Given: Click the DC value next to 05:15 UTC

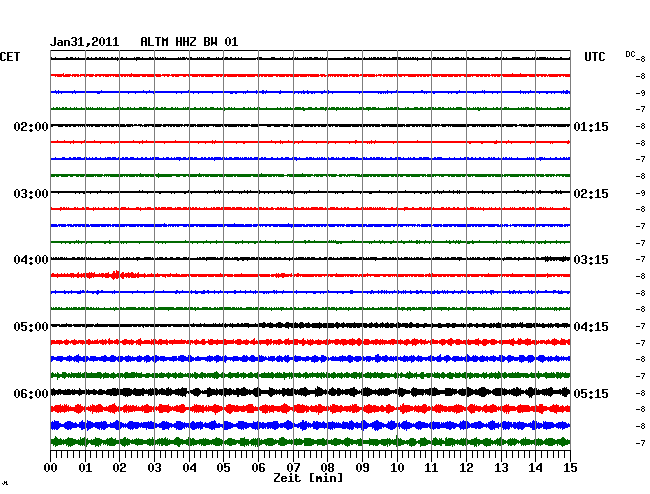Looking at the screenshot, I should click(x=640, y=393).
